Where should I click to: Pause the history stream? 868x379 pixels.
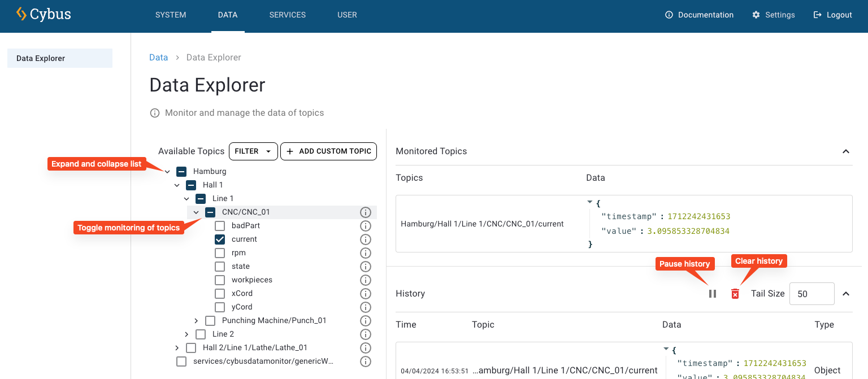coord(713,294)
